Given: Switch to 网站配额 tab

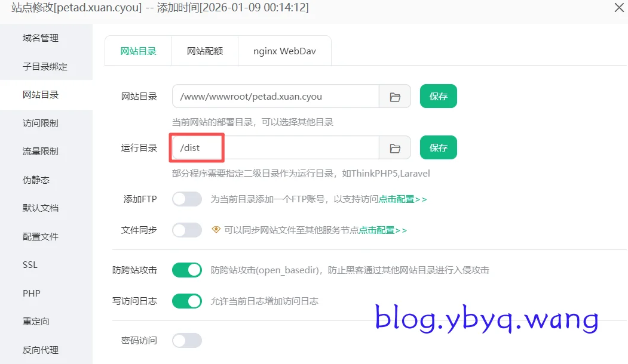Looking at the screenshot, I should click(x=205, y=51).
